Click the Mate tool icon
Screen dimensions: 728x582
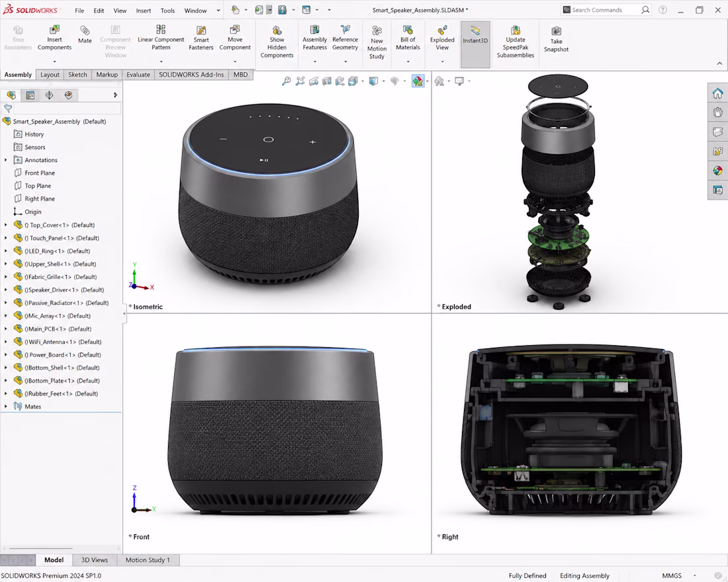[85, 35]
